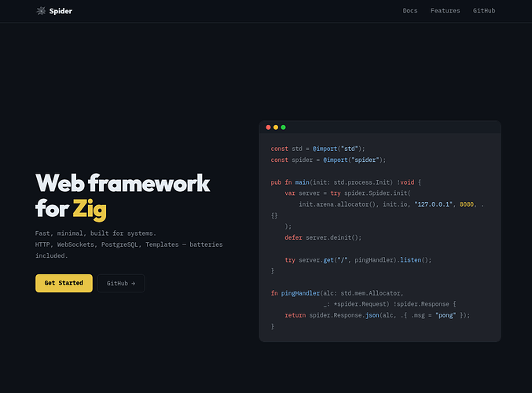Click the @import("spider") code line
Image resolution: width=532 pixels, height=393 pixels.
(328, 160)
